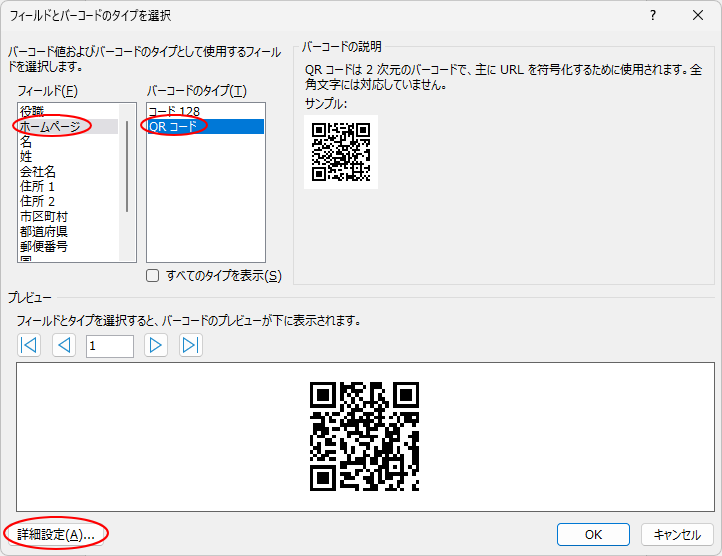
Task: Pick 都道府県 in the field list
Action: pos(44,231)
